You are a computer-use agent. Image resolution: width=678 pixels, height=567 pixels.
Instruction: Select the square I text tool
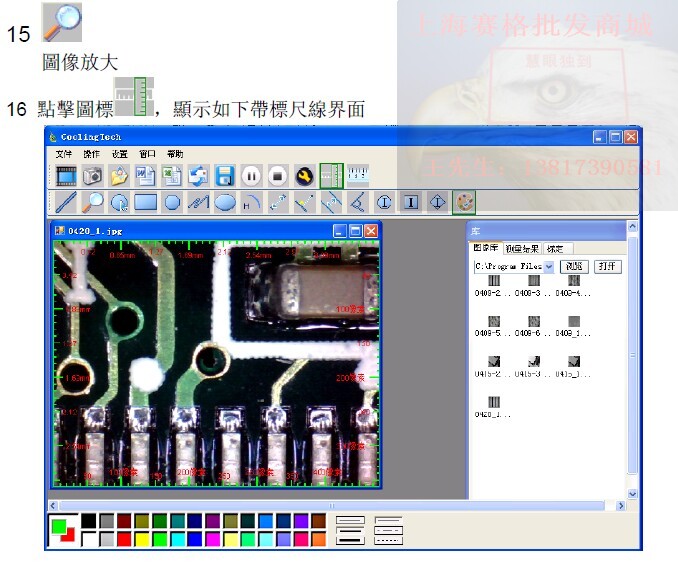pos(411,202)
